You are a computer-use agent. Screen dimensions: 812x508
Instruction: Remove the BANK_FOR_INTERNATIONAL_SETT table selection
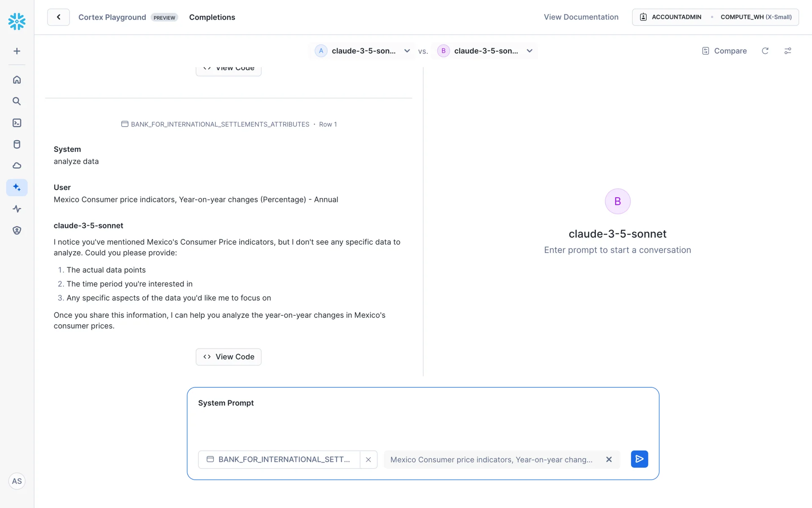point(368,460)
